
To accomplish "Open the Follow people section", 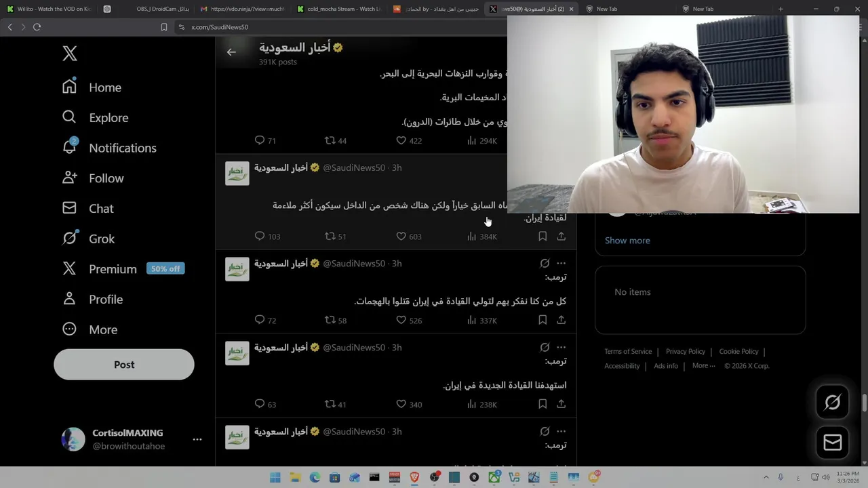I will click(x=93, y=178).
